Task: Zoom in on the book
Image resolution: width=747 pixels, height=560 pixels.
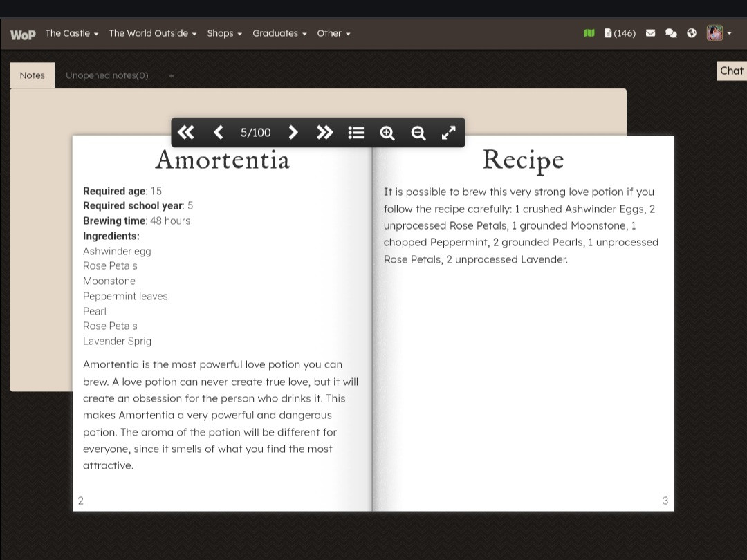Action: pyautogui.click(x=387, y=133)
